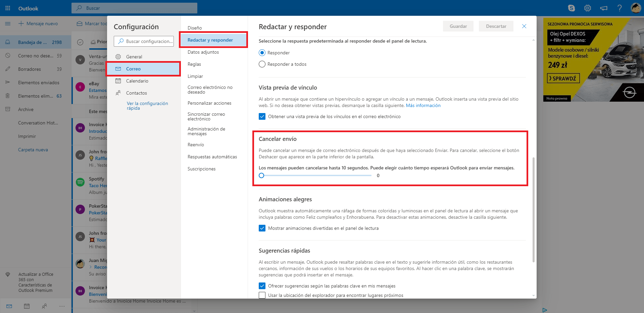This screenshot has height=313, width=644.
Task: Click the Elementos eliminados trash icon
Action: [x=8, y=96]
